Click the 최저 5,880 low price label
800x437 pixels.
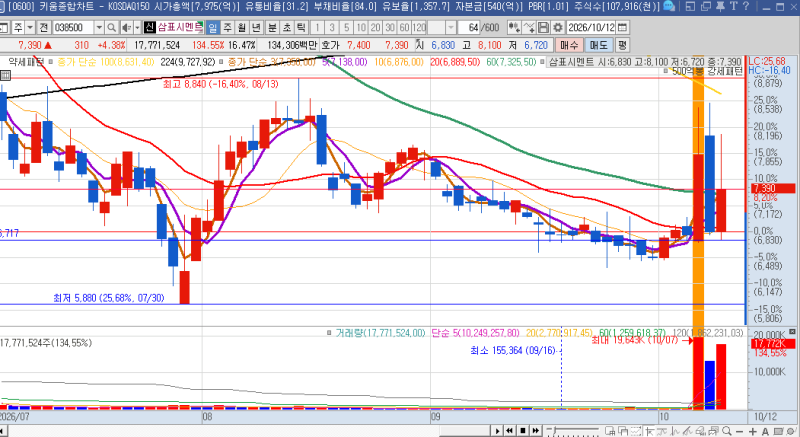109,298
